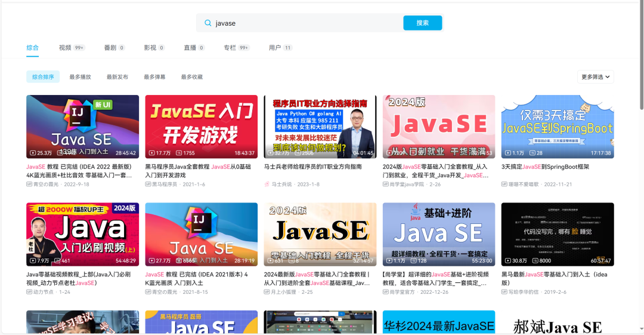Click the magnifier icon in the search box
The width and height of the screenshot is (644, 335).
pyautogui.click(x=208, y=23)
